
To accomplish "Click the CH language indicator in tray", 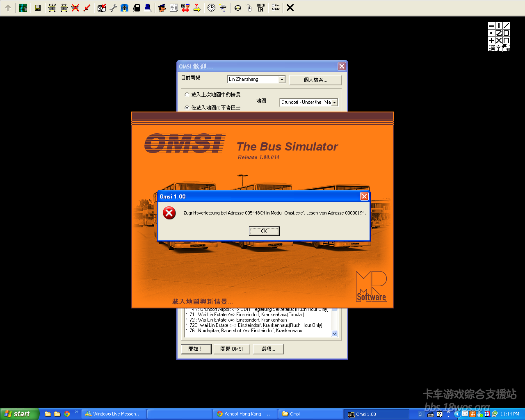I will (x=421, y=414).
